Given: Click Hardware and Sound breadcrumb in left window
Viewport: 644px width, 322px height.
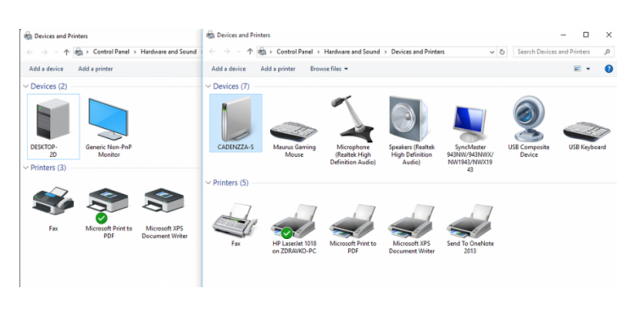Looking at the screenshot, I should [169, 52].
